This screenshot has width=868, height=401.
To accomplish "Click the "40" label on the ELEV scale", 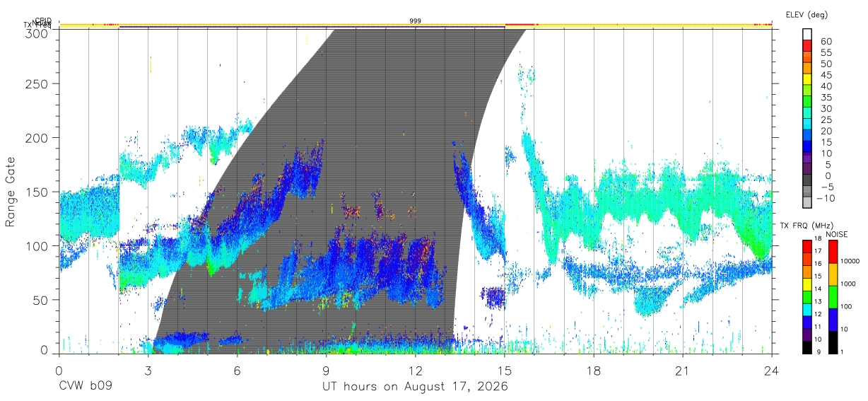I will (x=825, y=86).
